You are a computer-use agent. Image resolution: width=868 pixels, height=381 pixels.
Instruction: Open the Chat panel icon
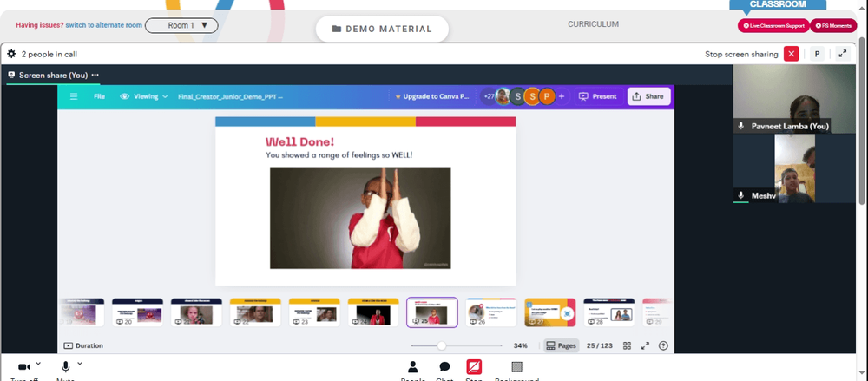point(444,366)
